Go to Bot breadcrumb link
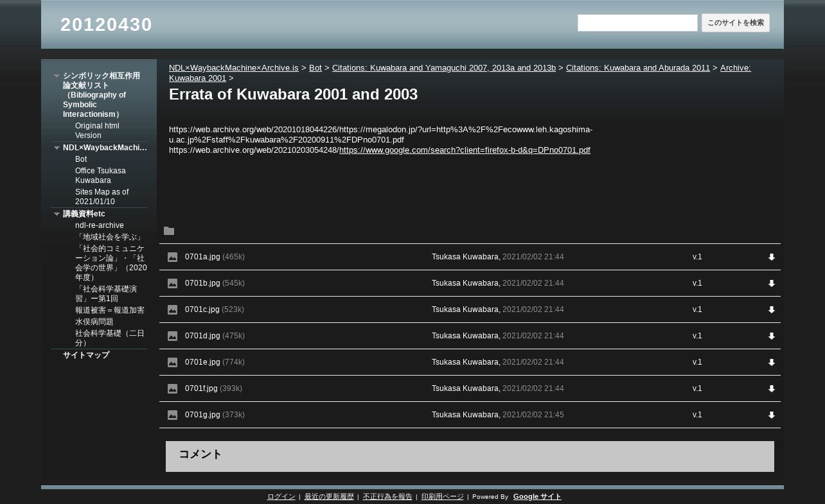Viewport: 825px width, 504px height. [315, 67]
